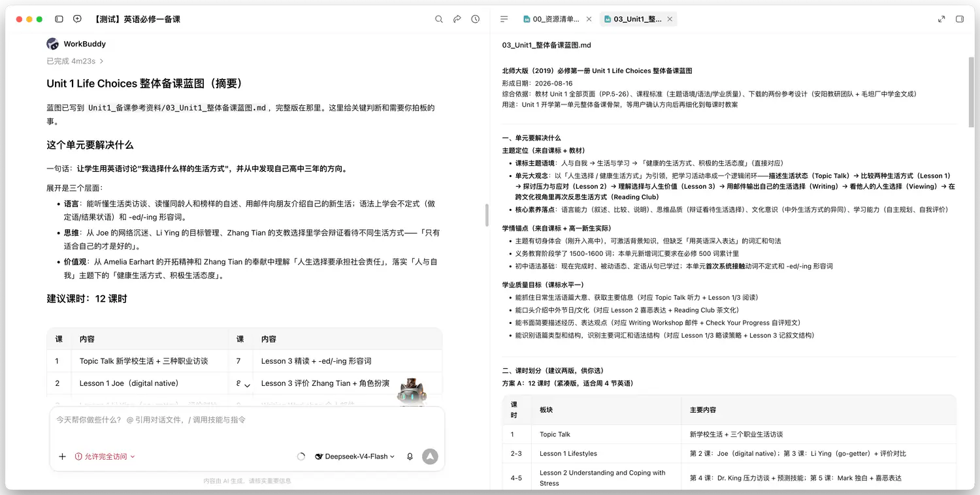Switch to the 00_资源清单 tab
Viewport: 980px width, 495px height.
coord(556,20)
